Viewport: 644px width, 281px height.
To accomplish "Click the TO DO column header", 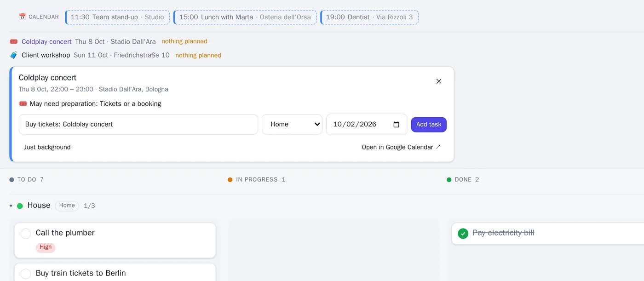I will [x=27, y=180].
